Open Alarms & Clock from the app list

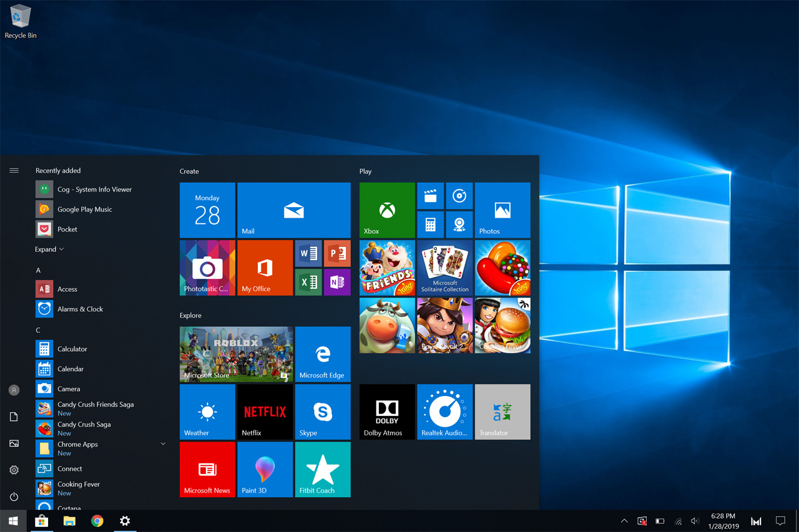tap(80, 309)
